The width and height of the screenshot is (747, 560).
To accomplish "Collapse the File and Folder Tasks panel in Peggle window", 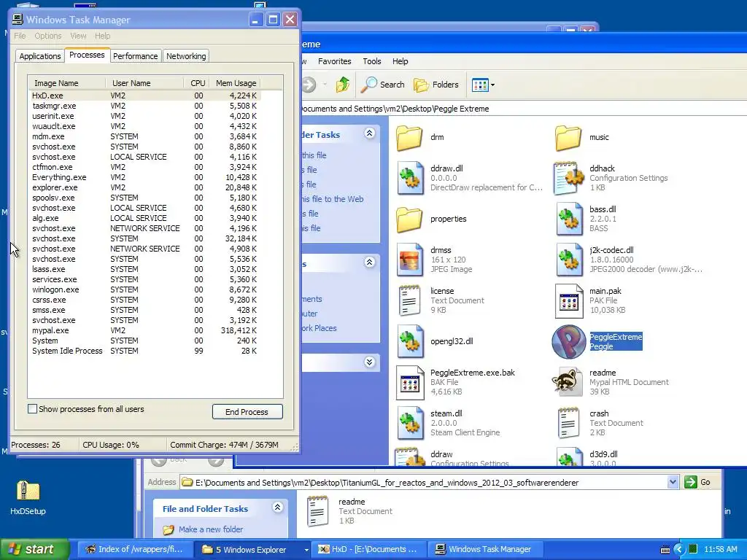I will 369,133.
